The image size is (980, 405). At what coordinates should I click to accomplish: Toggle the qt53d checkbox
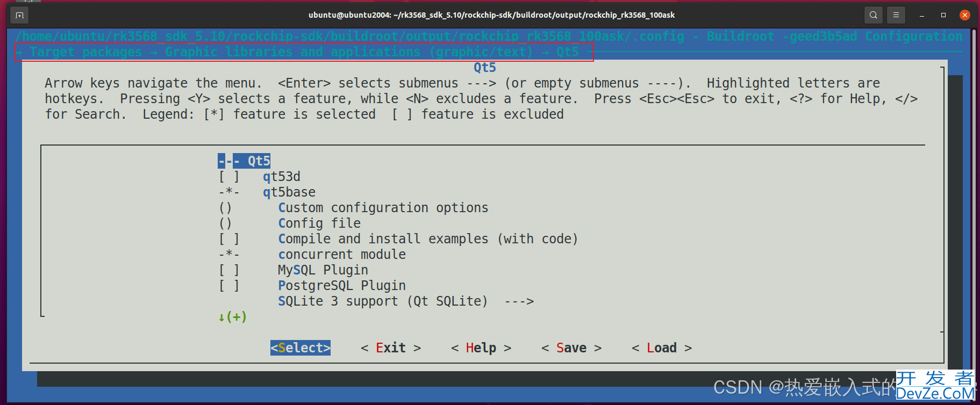click(x=228, y=177)
